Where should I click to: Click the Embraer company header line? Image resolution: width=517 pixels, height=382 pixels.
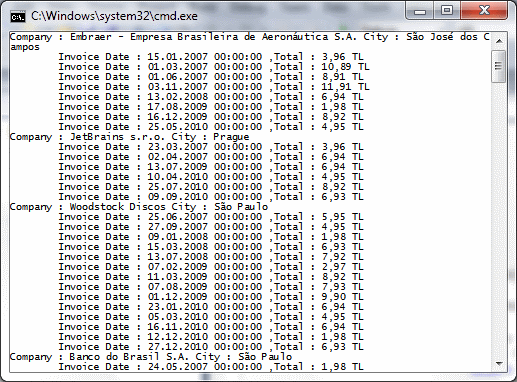[250, 42]
